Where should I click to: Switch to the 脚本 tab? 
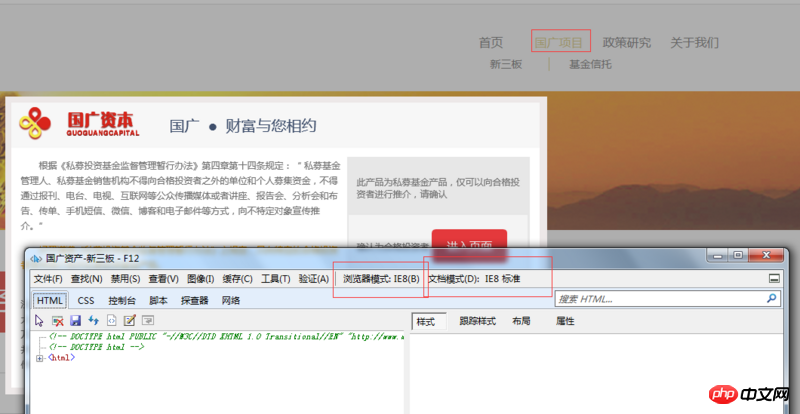pos(158,300)
